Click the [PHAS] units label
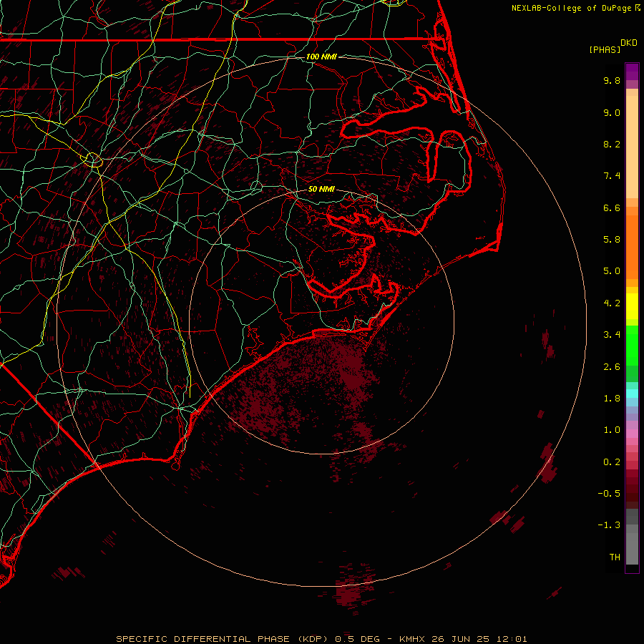 pos(605,49)
